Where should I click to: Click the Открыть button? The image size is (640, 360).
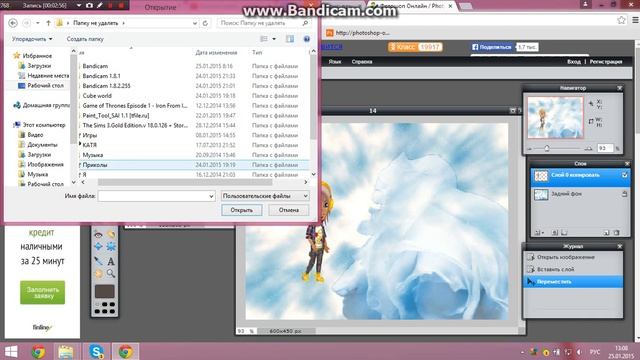pos(242,210)
